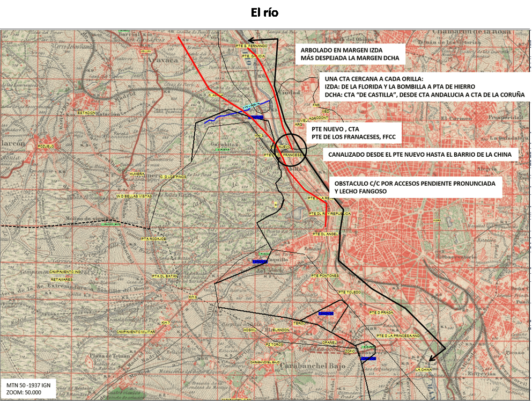532x401 pixels.
Task: Select the yellow 'HUMERA' label
Action: pyautogui.click(x=137, y=174)
